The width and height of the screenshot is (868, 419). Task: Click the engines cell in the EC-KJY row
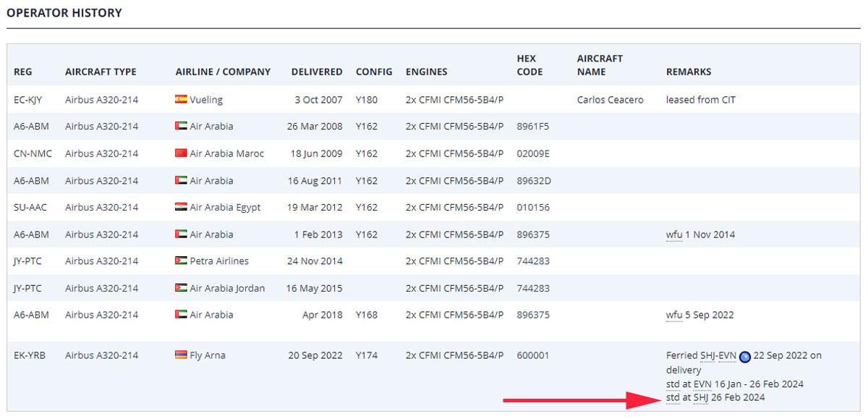[454, 99]
